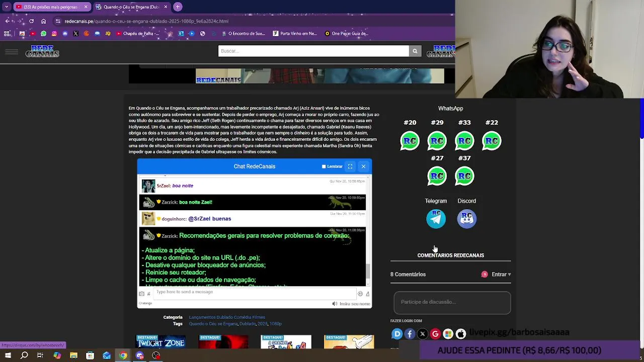Image resolution: width=644 pixels, height=362 pixels.
Task: Focus the Buscar search field
Action: coord(313,51)
